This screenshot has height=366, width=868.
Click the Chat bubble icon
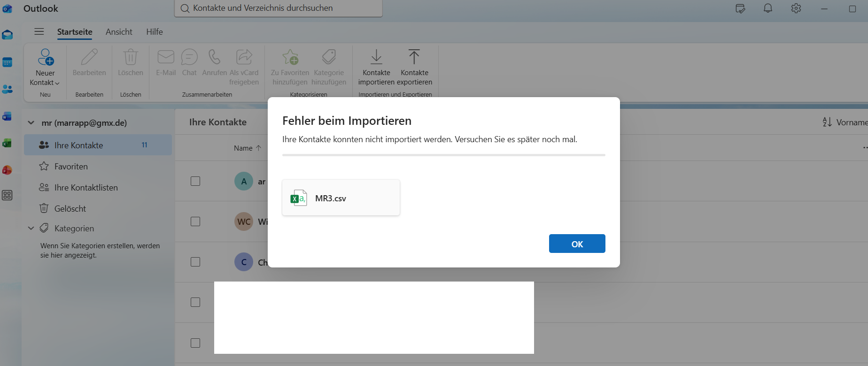189,57
